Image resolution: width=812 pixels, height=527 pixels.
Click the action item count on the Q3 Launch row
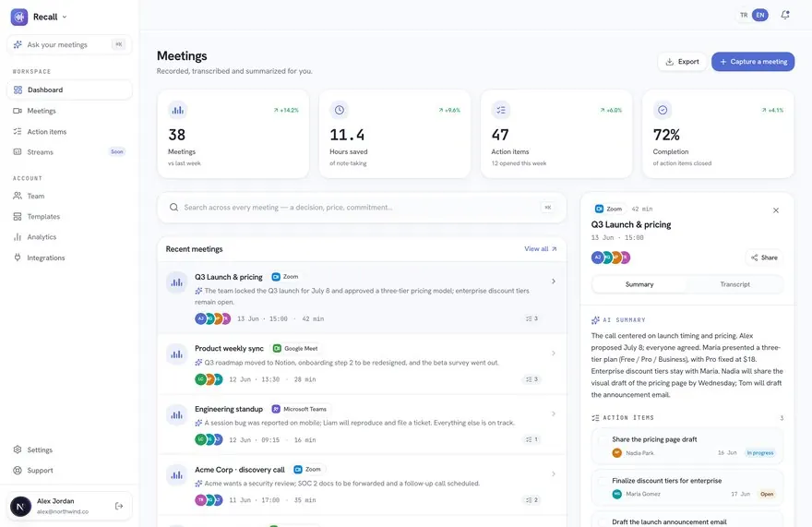[x=531, y=318]
